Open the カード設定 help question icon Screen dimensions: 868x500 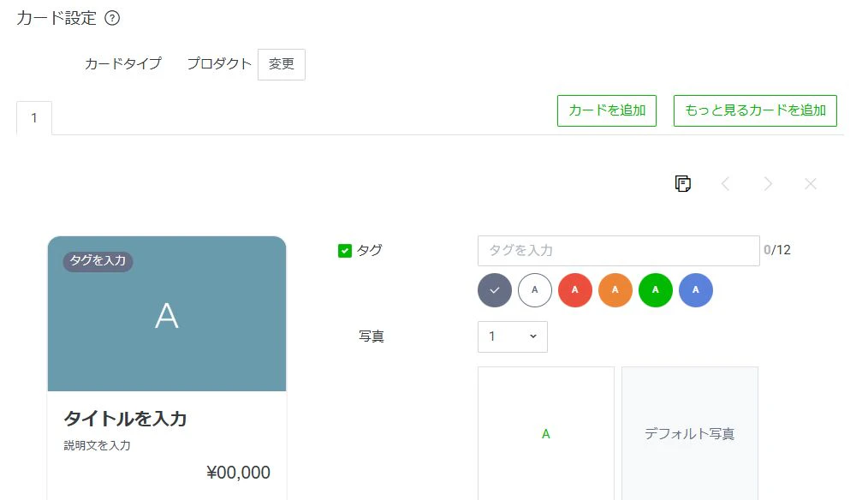(112, 18)
